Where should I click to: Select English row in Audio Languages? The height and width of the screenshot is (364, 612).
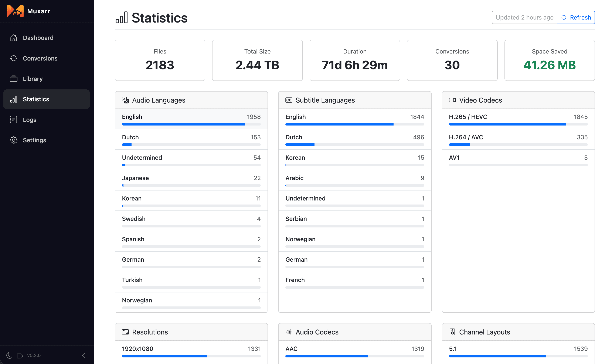[191, 119]
